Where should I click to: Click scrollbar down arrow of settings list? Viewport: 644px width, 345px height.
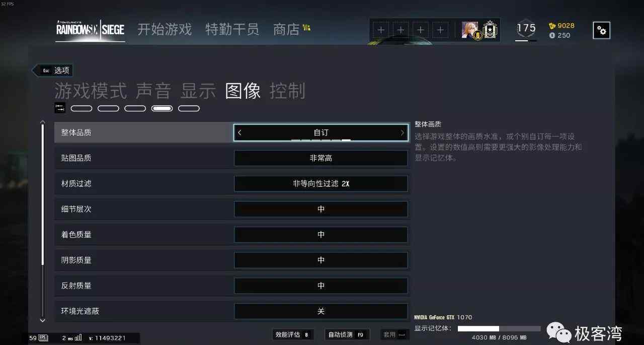(x=42, y=320)
